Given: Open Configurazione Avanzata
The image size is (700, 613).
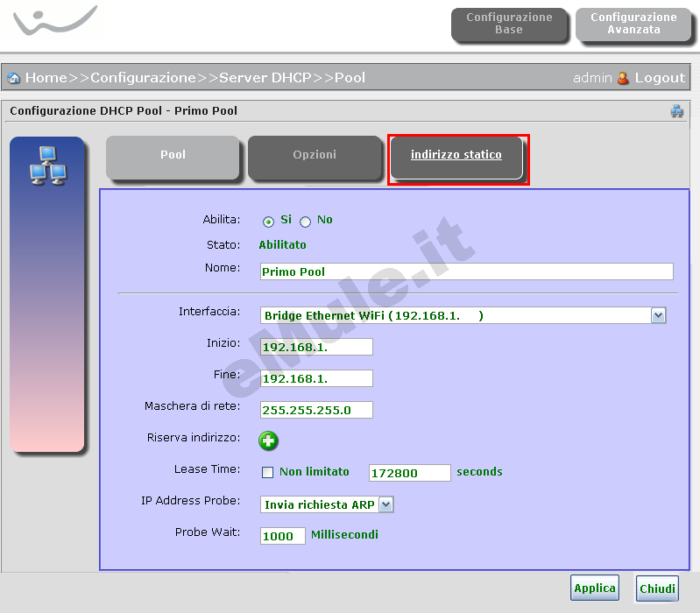Looking at the screenshot, I should point(634,25).
